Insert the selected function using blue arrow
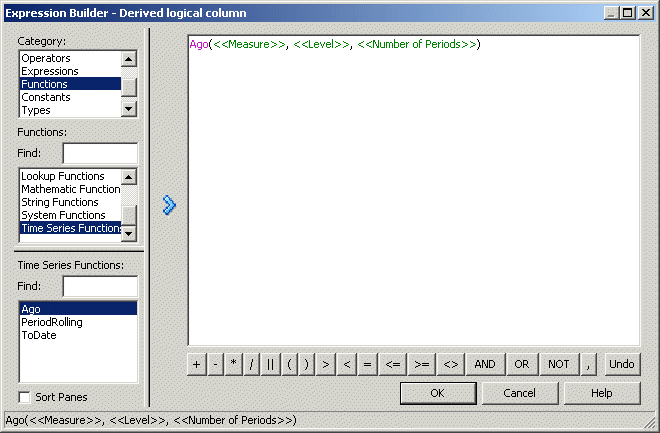 click(x=169, y=205)
